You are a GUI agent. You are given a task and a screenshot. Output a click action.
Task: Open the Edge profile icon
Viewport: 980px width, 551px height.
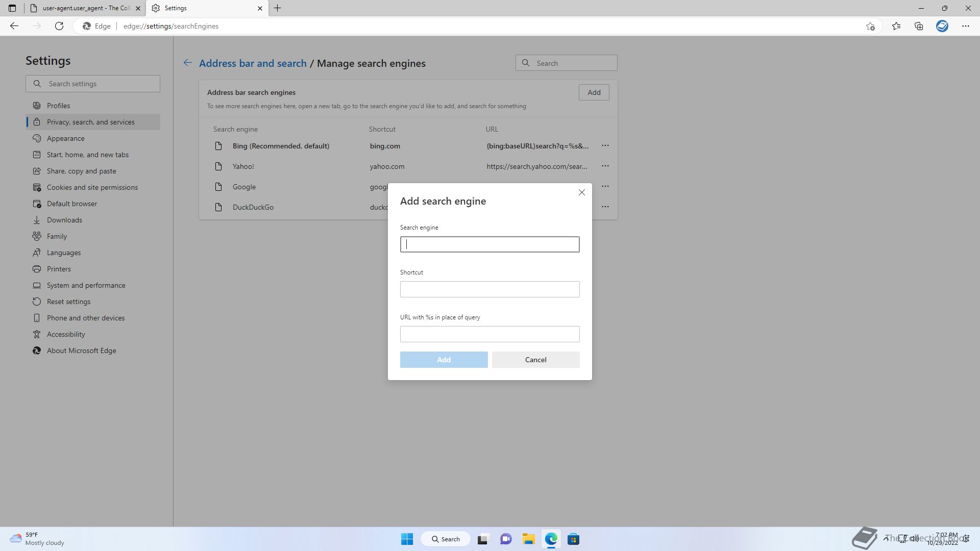[x=942, y=26]
